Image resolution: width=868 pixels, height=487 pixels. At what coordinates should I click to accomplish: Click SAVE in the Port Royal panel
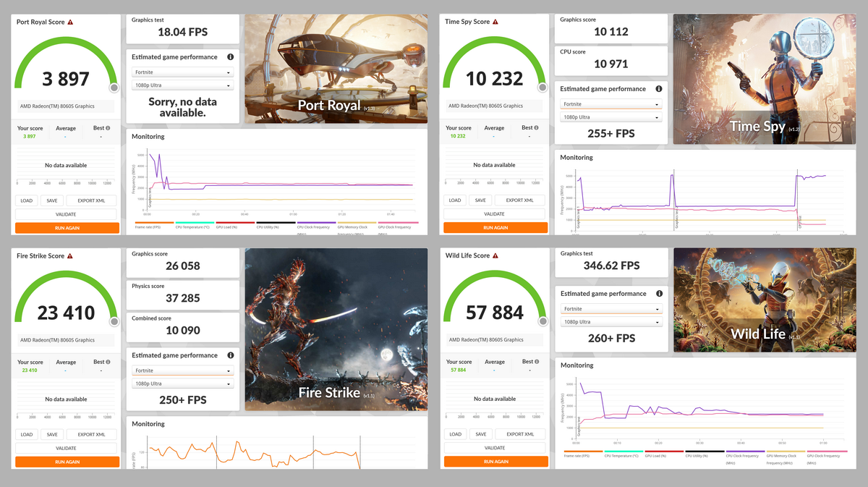(51, 200)
